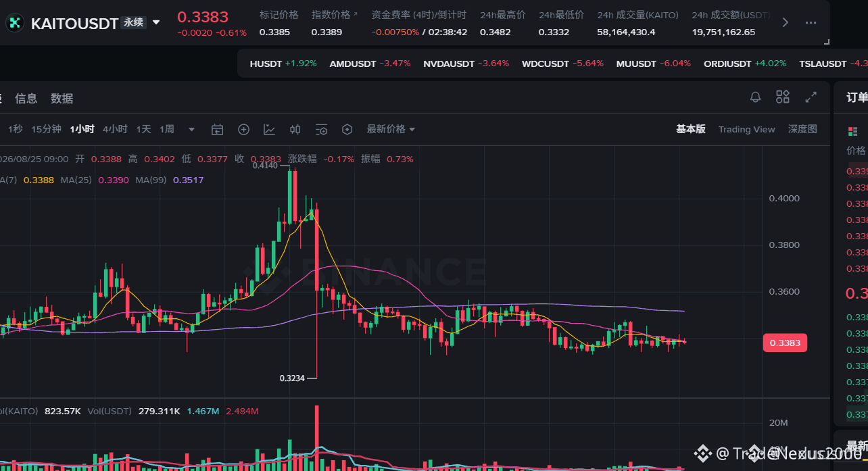The width and height of the screenshot is (868, 471).
Task: Click the 0.3600 price axis label
Action: [784, 291]
